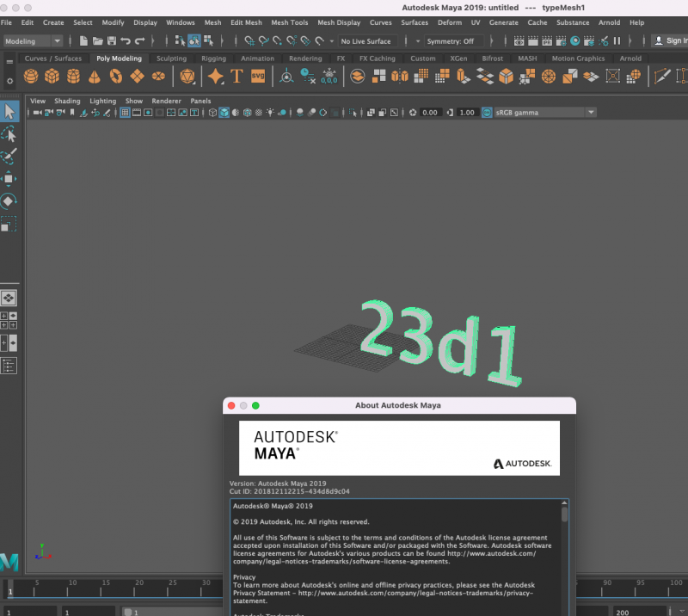The height and width of the screenshot is (616, 688).
Task: Activate the Rotate tool
Action: coord(9,201)
